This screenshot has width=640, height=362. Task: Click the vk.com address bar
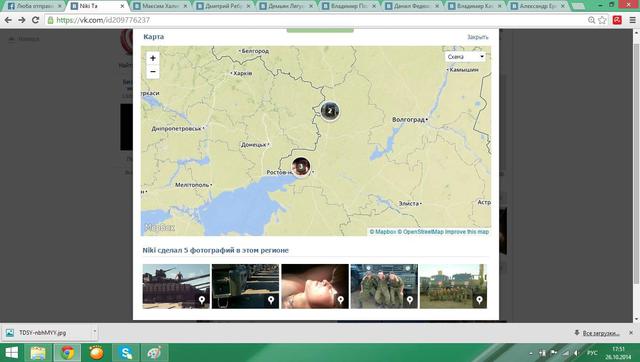pos(314,20)
